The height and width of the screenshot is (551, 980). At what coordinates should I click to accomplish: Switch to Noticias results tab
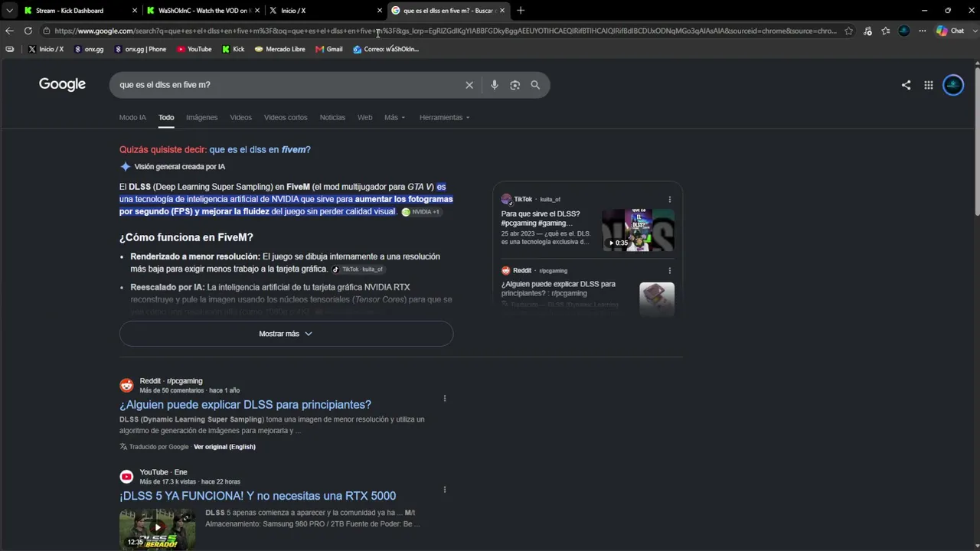point(332,118)
